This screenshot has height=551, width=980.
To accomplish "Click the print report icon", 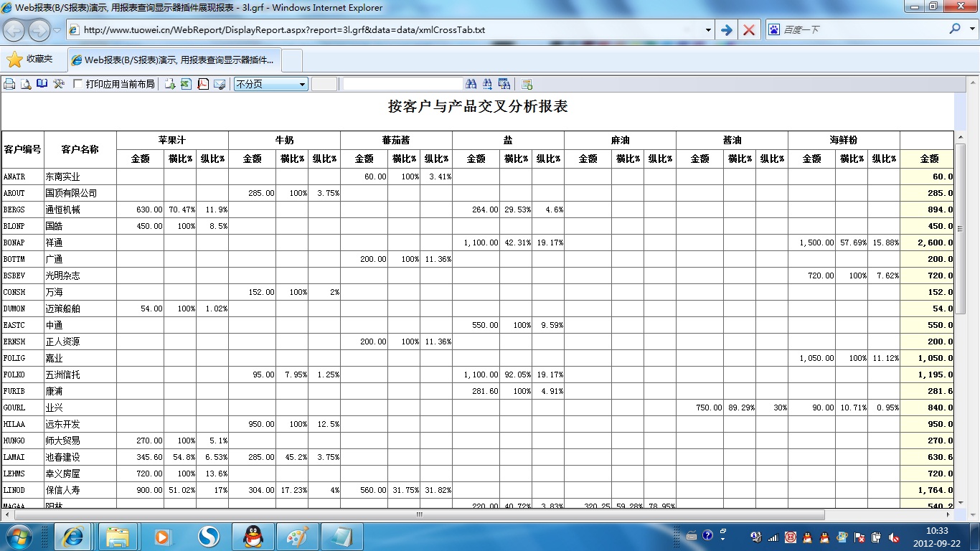I will click(9, 84).
